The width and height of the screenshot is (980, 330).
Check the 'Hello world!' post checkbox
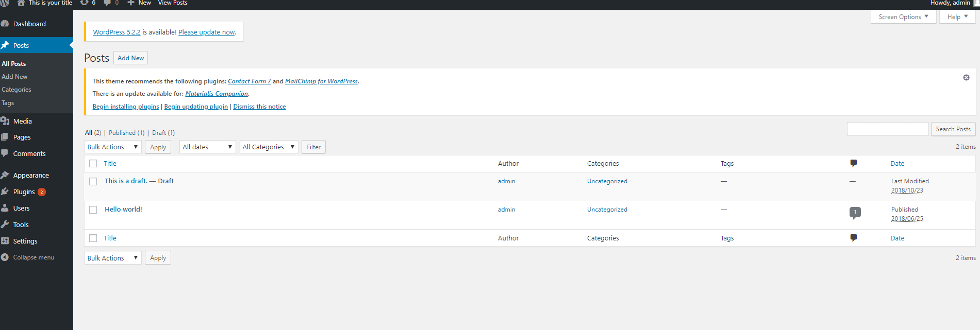click(93, 210)
